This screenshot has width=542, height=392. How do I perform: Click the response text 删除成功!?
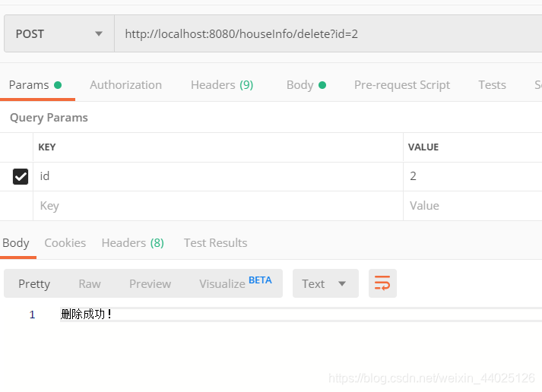tap(86, 315)
